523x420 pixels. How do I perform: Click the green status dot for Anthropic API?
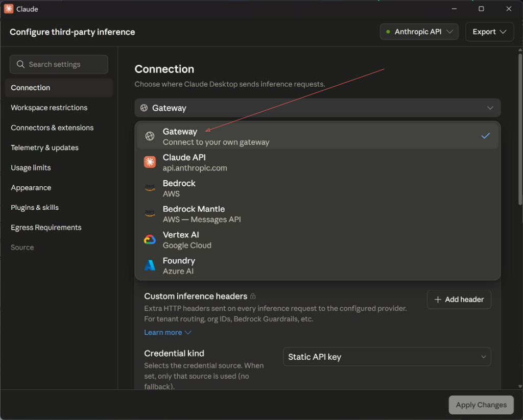388,32
